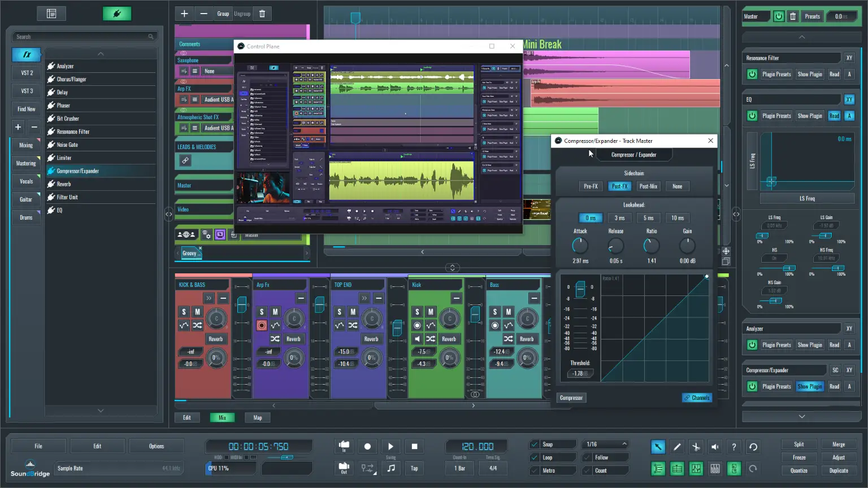Open automation curve icon on KICK & BASS channel

click(184, 325)
